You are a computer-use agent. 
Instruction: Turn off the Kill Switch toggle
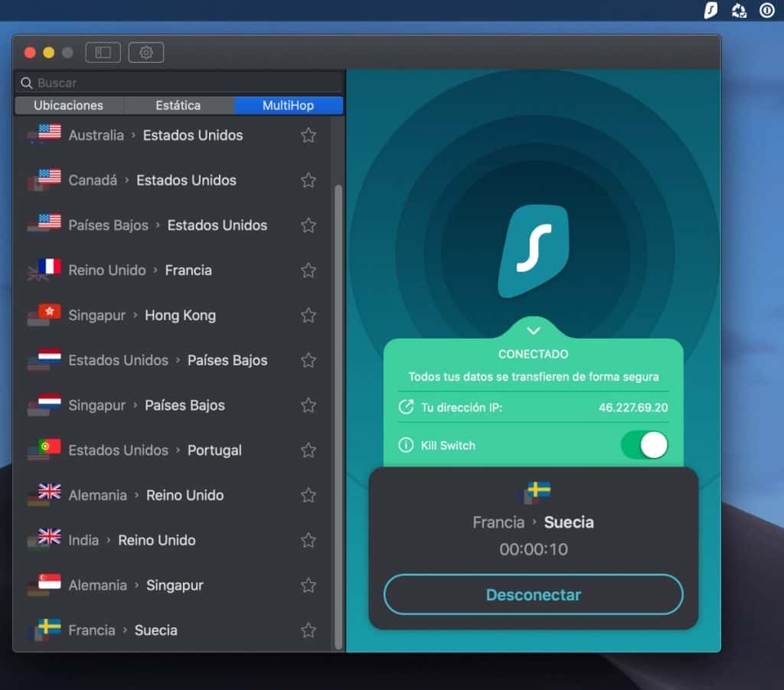click(645, 445)
